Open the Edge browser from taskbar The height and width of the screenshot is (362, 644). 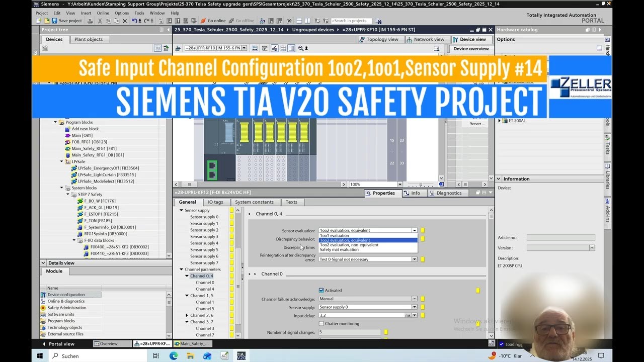(x=174, y=355)
